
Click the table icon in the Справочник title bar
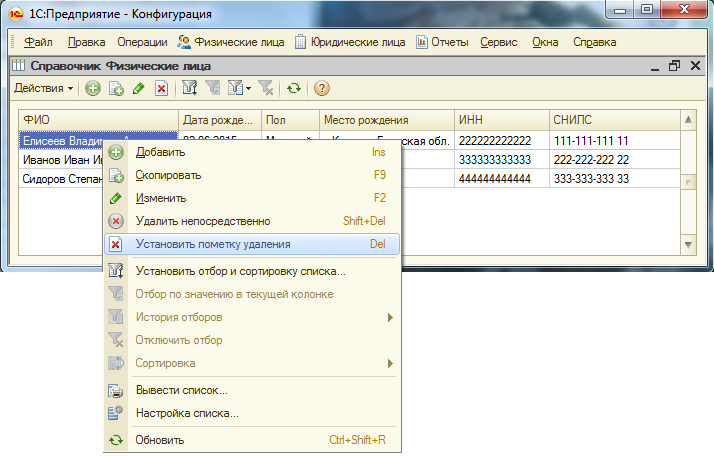point(18,66)
